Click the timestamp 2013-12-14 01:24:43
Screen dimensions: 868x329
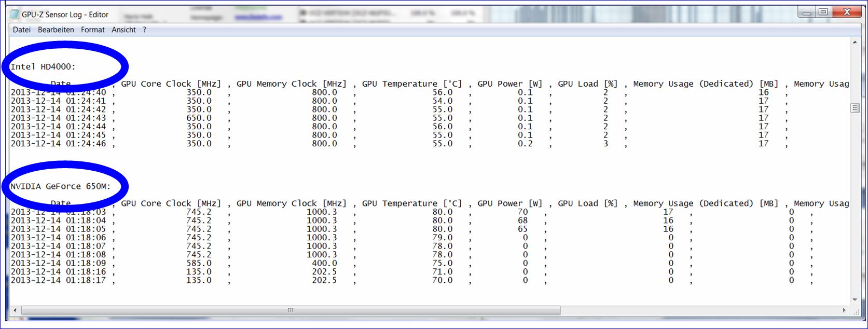tap(58, 118)
